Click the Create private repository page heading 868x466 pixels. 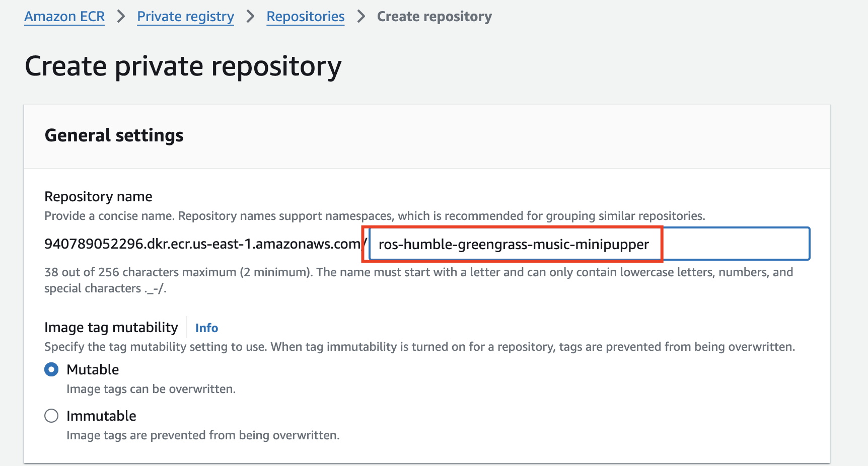coord(183,66)
